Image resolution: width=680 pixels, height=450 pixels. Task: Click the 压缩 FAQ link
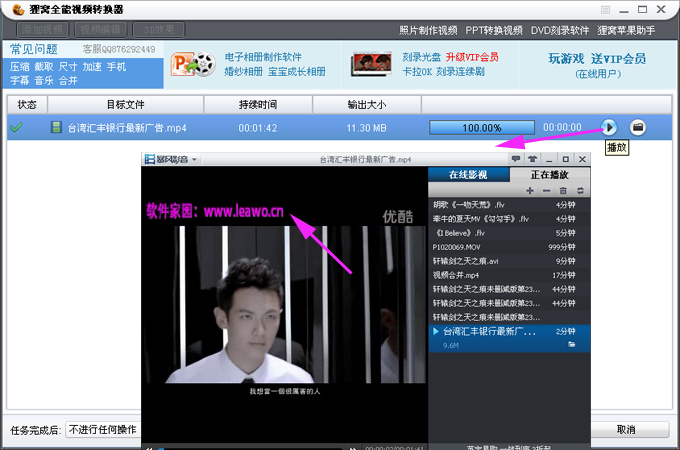(20, 67)
